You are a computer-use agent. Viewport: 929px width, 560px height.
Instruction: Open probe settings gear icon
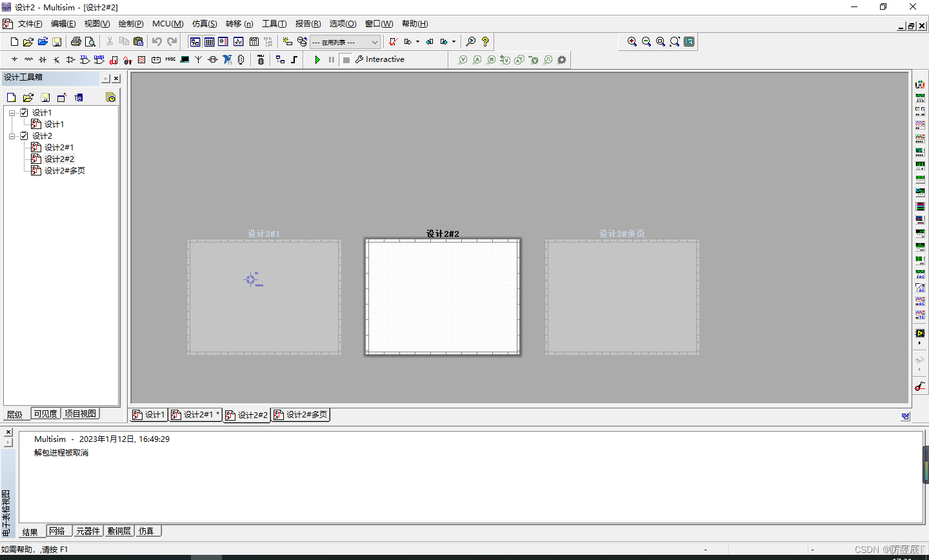tap(562, 60)
